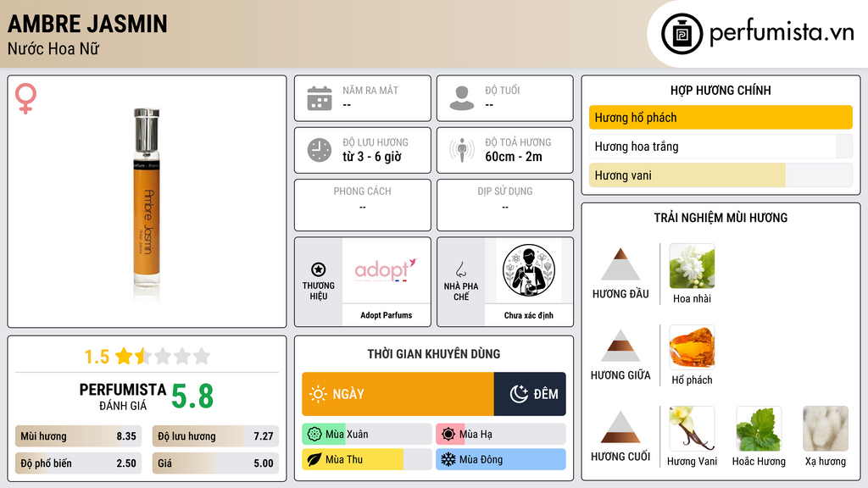Click the Hoắc Hương patchouli thumbnail
868x488 pixels.
(x=759, y=429)
